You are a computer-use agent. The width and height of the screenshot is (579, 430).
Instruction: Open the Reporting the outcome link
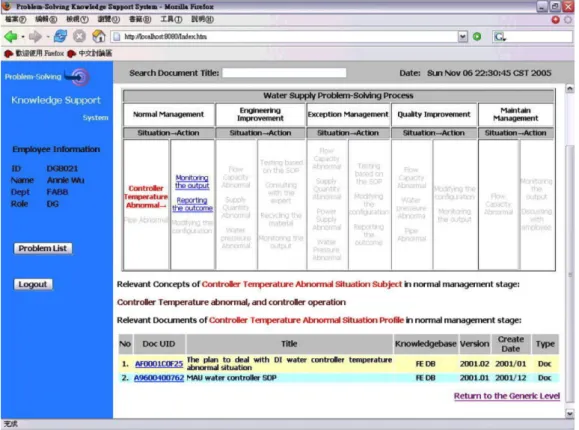192,204
